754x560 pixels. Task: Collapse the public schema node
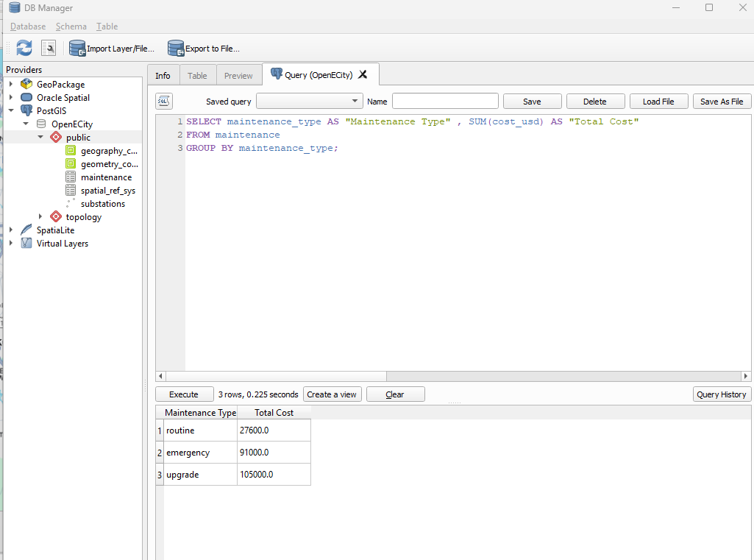40,138
